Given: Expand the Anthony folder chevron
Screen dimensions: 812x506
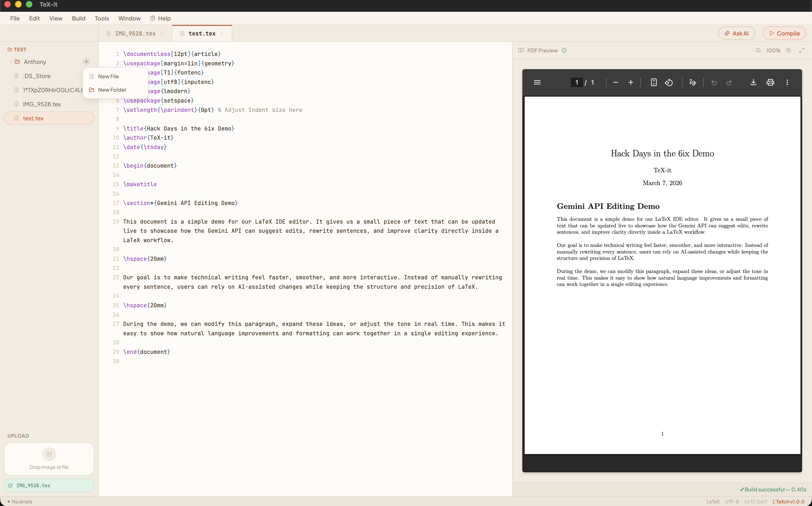Looking at the screenshot, I should [x=11, y=62].
